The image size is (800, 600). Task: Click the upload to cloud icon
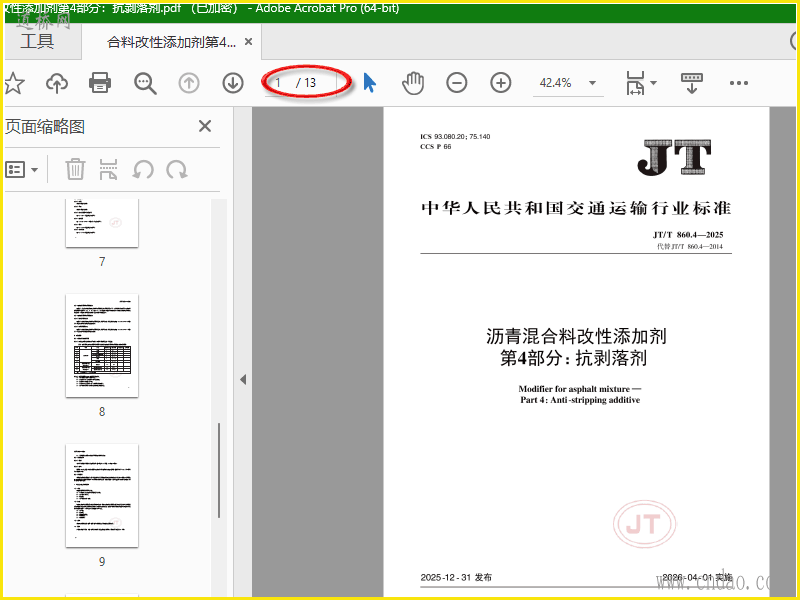(x=57, y=83)
